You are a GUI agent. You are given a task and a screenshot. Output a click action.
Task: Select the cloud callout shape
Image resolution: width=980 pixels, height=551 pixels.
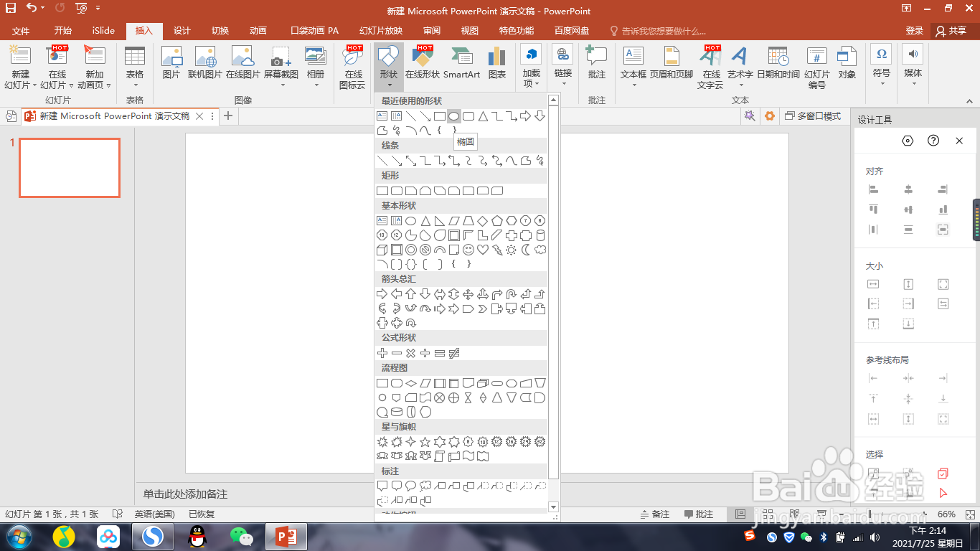(425, 486)
